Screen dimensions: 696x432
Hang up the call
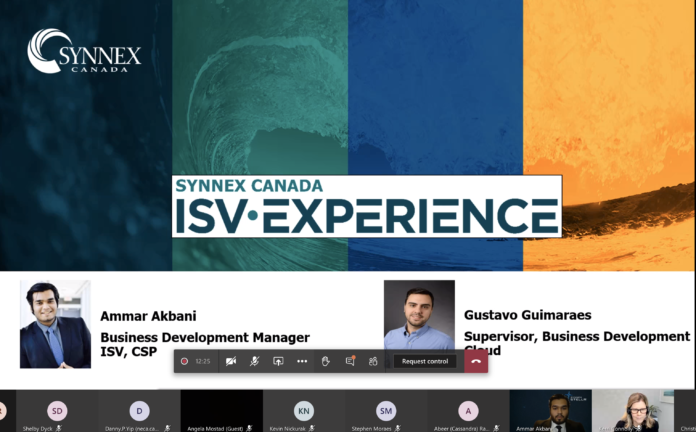pos(476,361)
